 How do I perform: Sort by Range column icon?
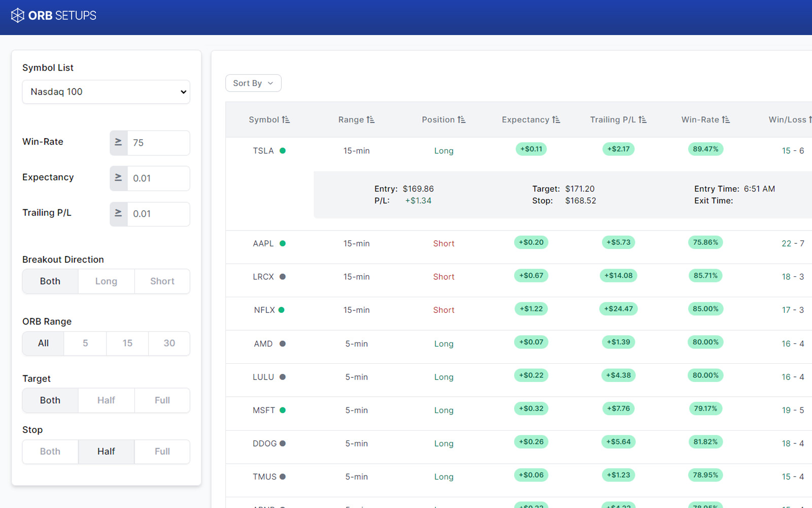pos(370,120)
